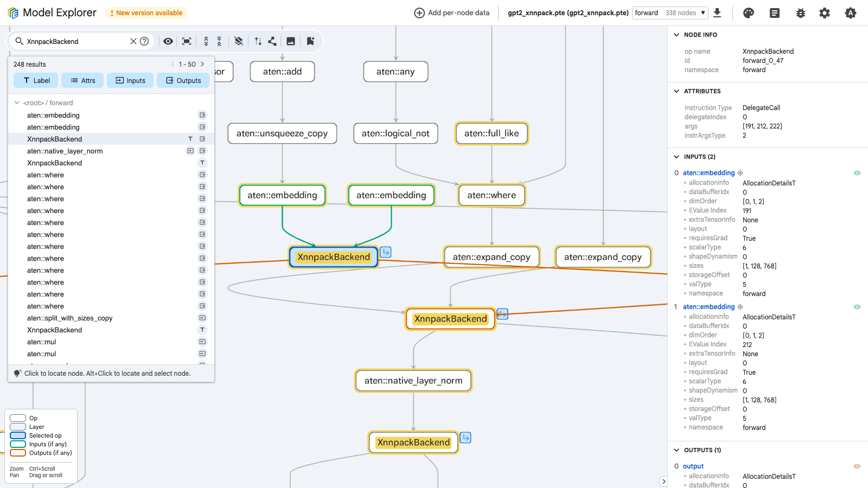Toggle Attrs search filter chip
Viewport: 868px width, 488px height.
click(83, 80)
